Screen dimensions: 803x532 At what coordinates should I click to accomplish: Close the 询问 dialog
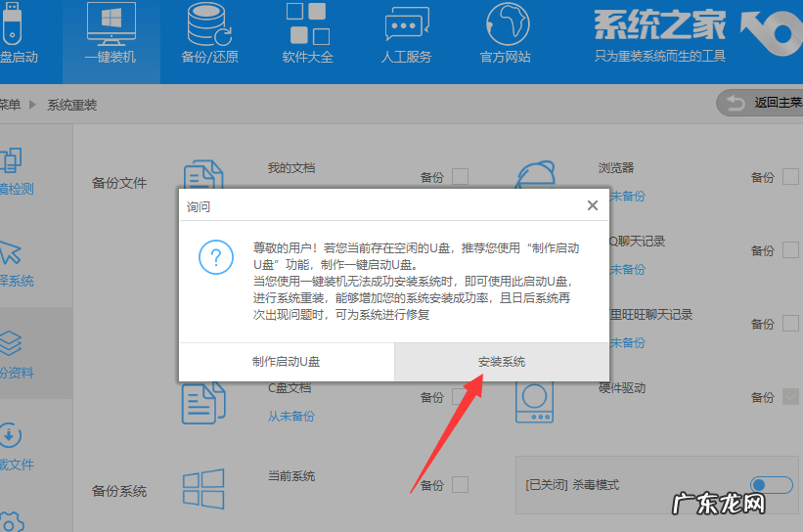(x=593, y=205)
